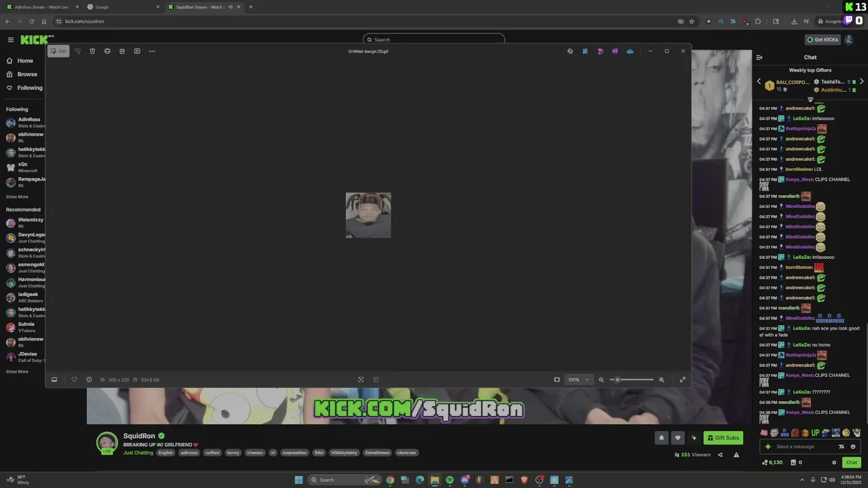Open the Kick hamburger menu
The width and height of the screenshot is (868, 488).
(10, 40)
